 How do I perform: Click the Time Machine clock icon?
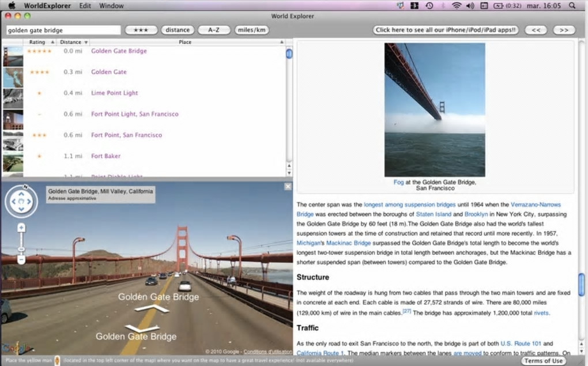(429, 6)
